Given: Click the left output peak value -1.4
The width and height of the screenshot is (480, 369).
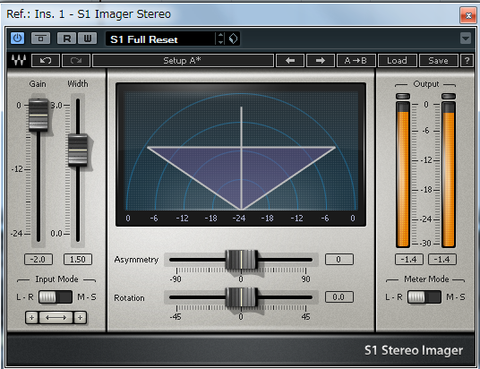Looking at the screenshot, I should click(409, 259).
